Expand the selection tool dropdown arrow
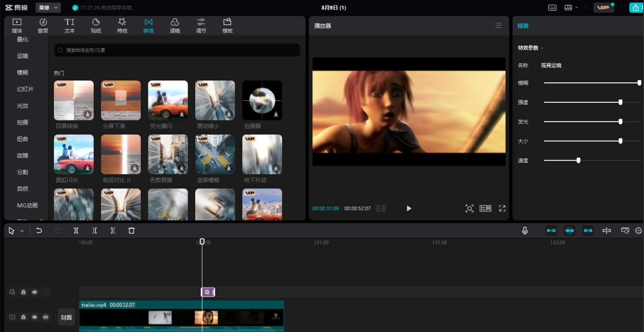This screenshot has width=644, height=332. 22,231
